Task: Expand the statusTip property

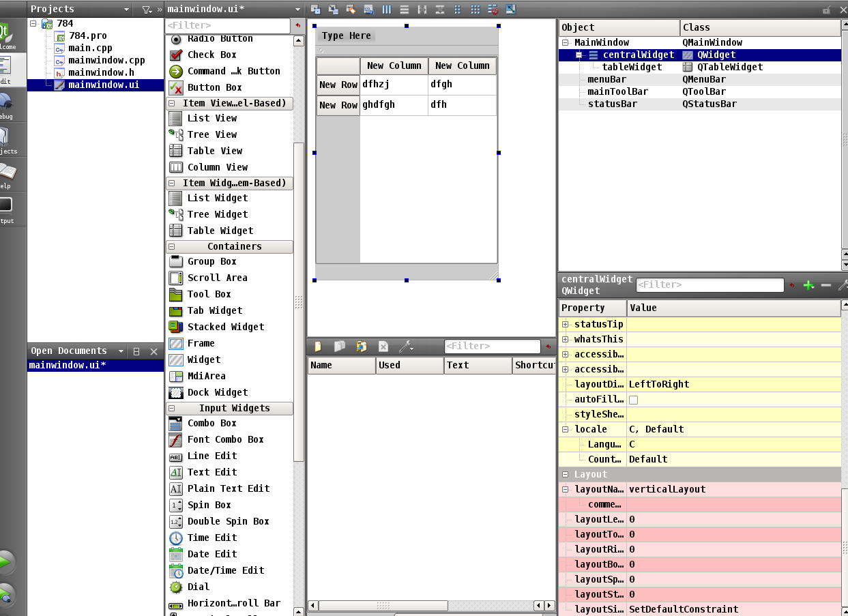Action: [x=566, y=325]
